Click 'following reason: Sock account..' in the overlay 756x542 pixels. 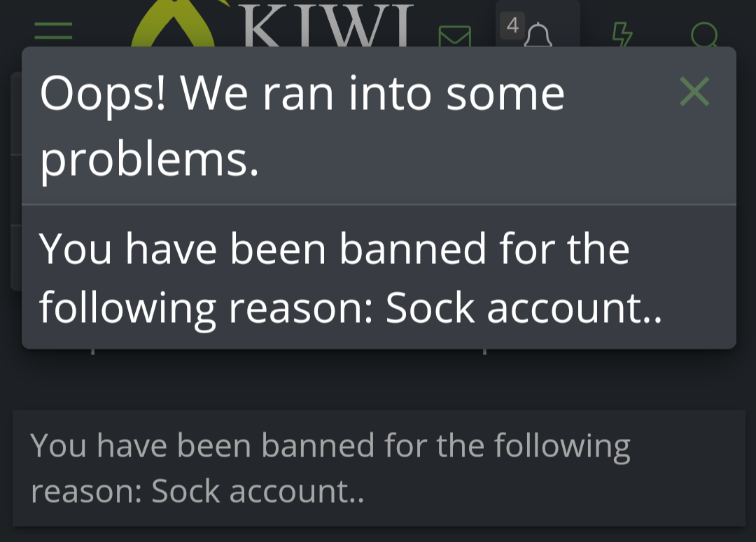(351, 309)
